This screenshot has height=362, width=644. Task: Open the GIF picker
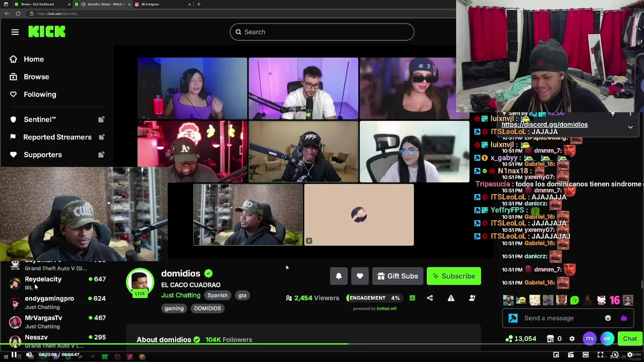[x=607, y=339]
